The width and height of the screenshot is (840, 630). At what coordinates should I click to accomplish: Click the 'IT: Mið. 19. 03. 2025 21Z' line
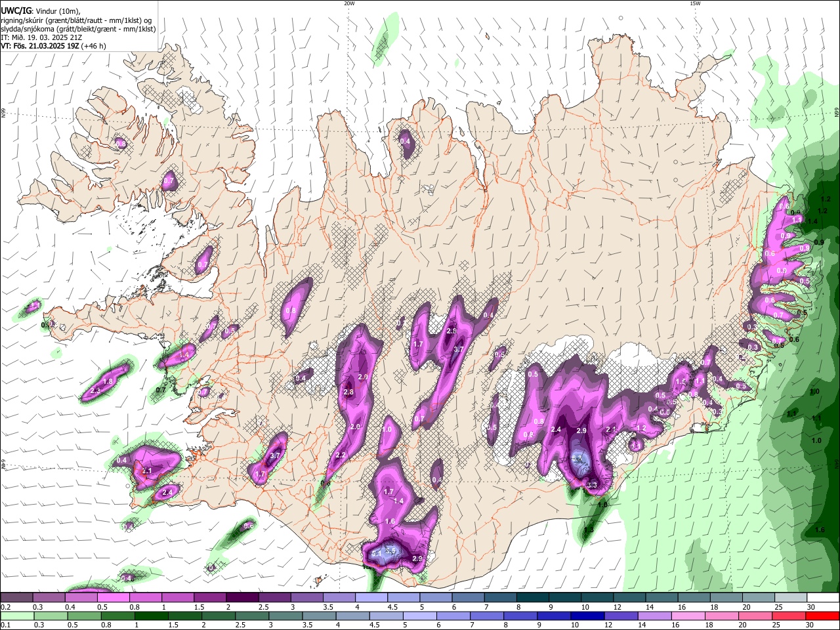point(41,37)
